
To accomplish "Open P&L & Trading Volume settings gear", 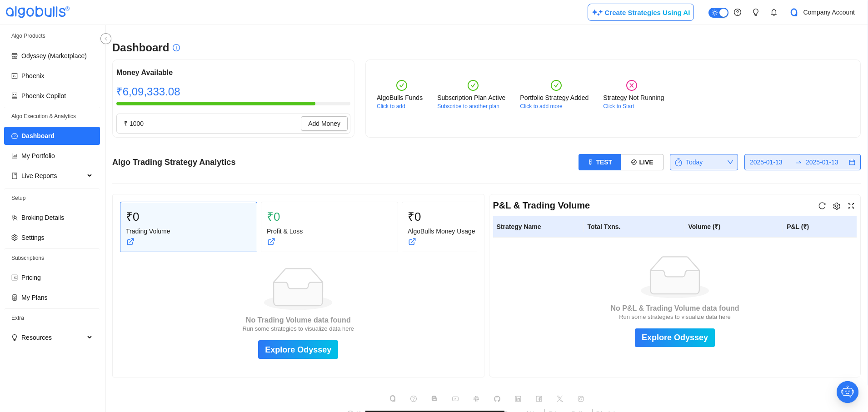I will pos(837,206).
